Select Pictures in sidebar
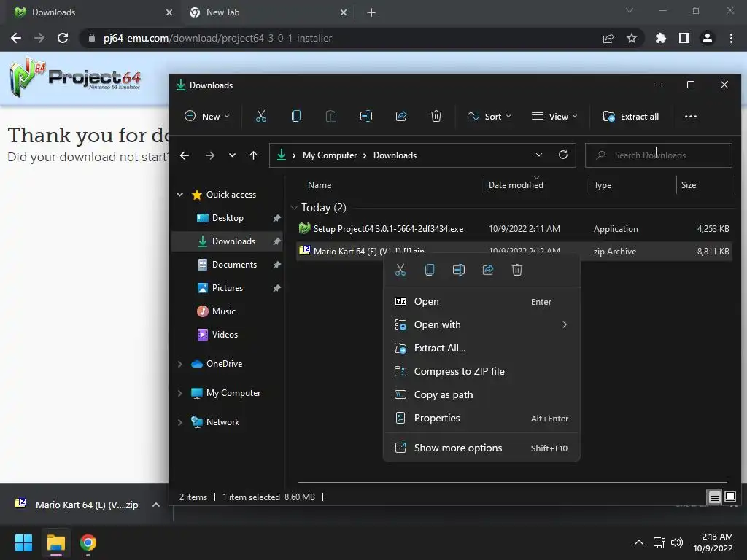The image size is (747, 560). point(227,288)
